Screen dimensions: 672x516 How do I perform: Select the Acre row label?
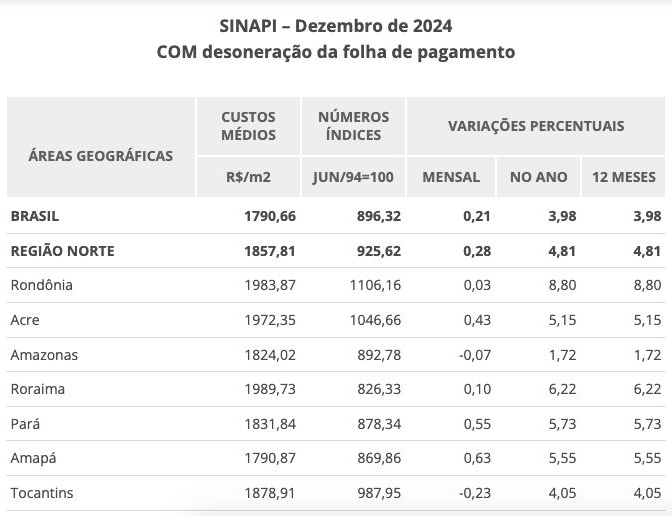25,320
